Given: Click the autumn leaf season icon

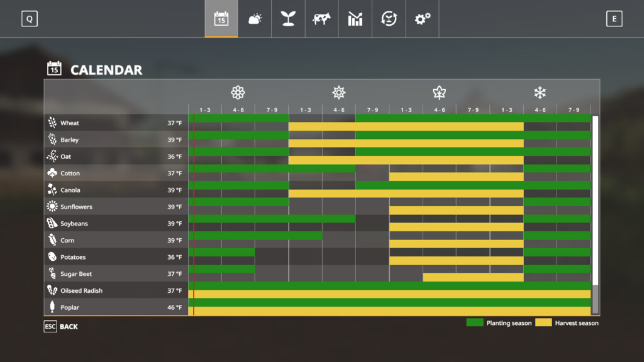Looking at the screenshot, I should [x=440, y=92].
